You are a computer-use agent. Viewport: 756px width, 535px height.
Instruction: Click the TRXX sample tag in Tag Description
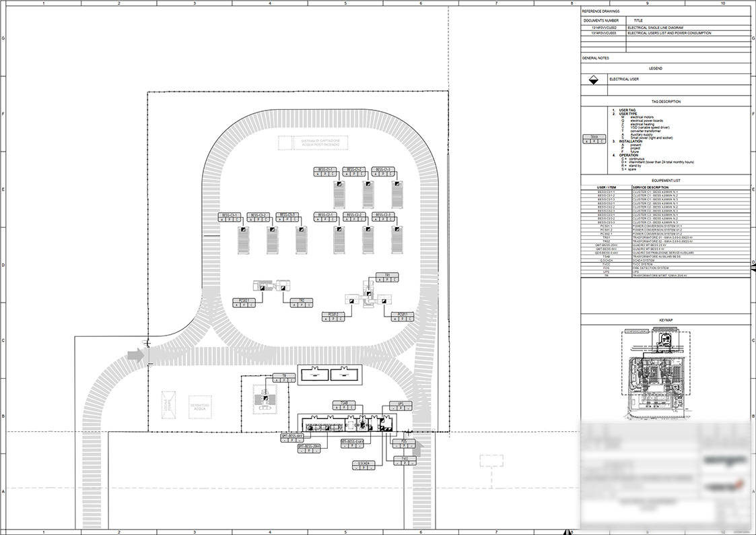[x=594, y=139]
